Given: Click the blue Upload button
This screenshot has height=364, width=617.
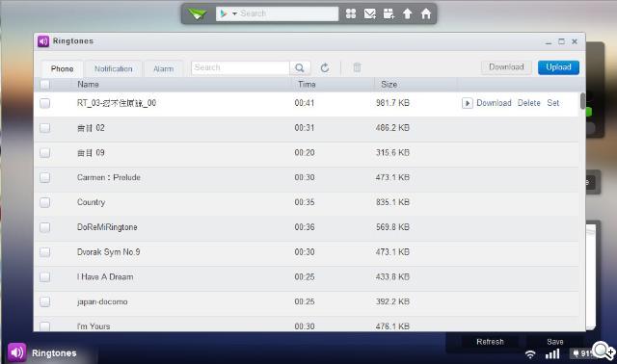Looking at the screenshot, I should click(x=558, y=67).
